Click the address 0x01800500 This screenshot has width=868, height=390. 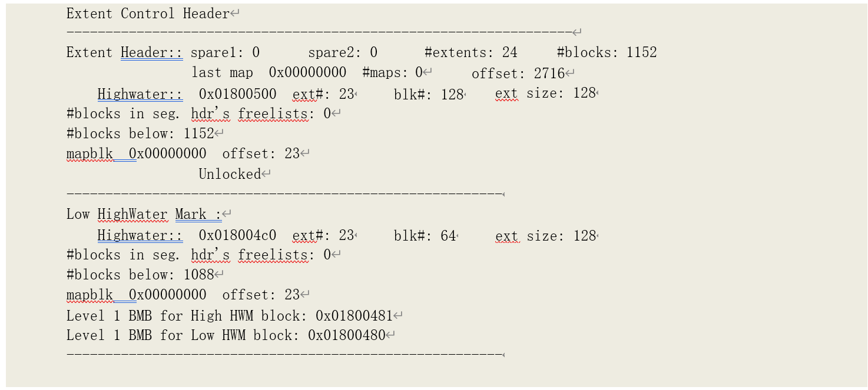tap(237, 94)
